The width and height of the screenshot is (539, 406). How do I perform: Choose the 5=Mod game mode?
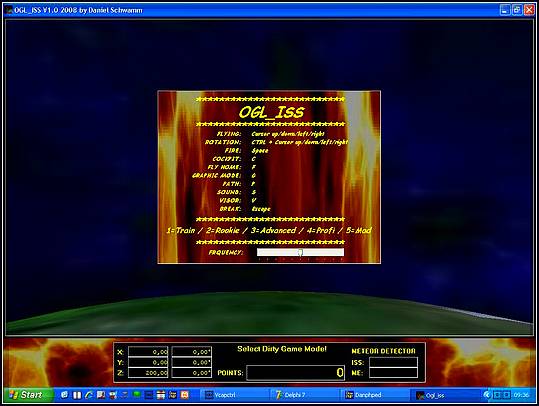coord(359,230)
